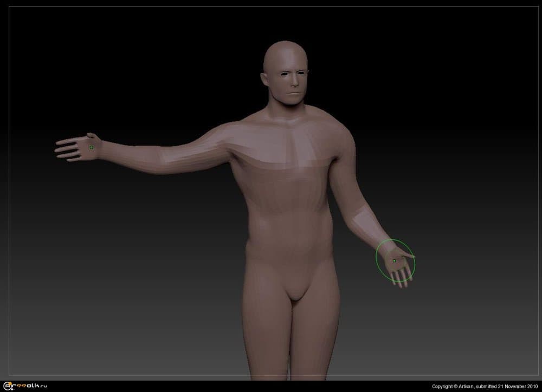
Task: Toggle the marker on the extended palm
Action: tap(92, 146)
